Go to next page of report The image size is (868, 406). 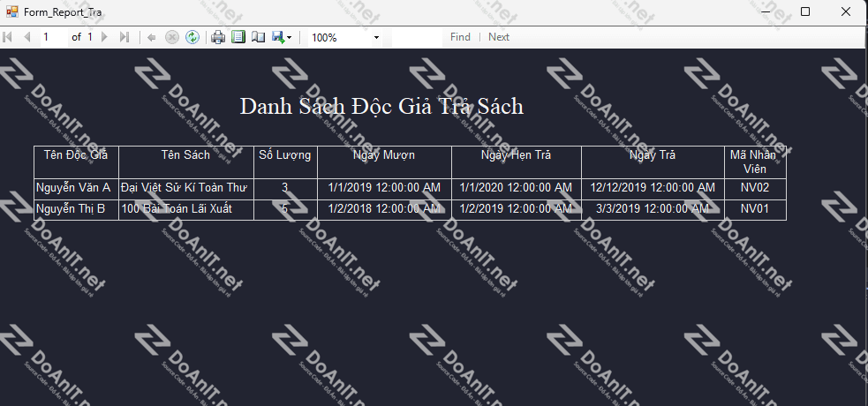(x=104, y=37)
